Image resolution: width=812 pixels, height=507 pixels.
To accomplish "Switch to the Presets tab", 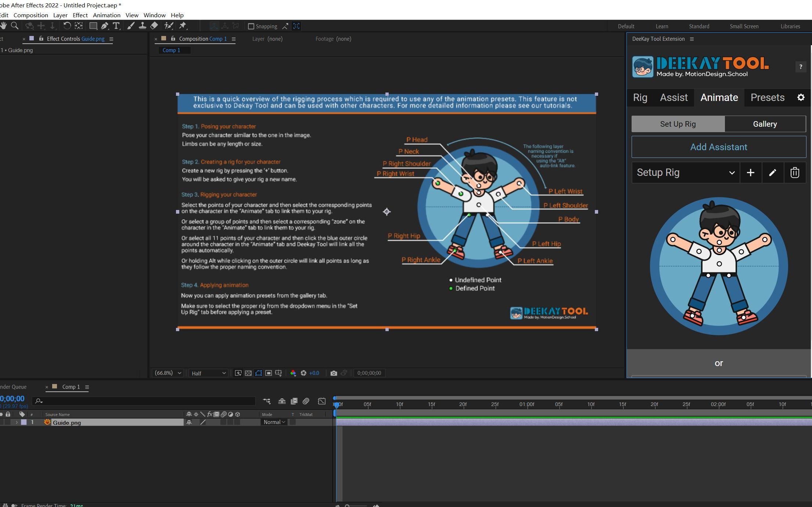I will [x=767, y=98].
